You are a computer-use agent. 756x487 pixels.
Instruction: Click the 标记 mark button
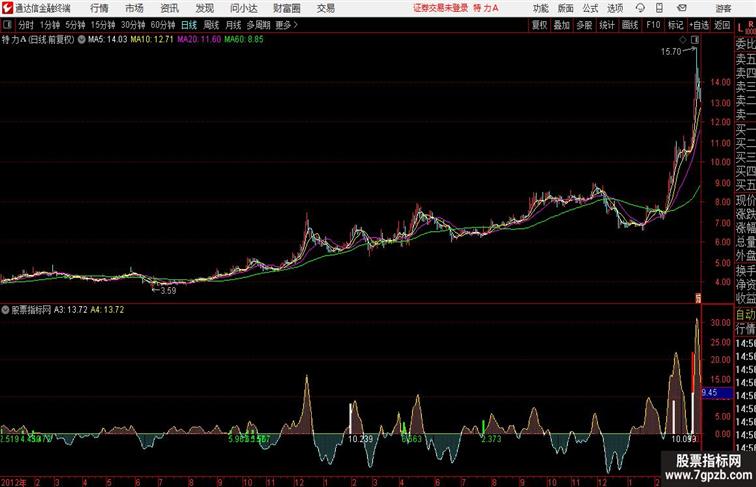(675, 25)
